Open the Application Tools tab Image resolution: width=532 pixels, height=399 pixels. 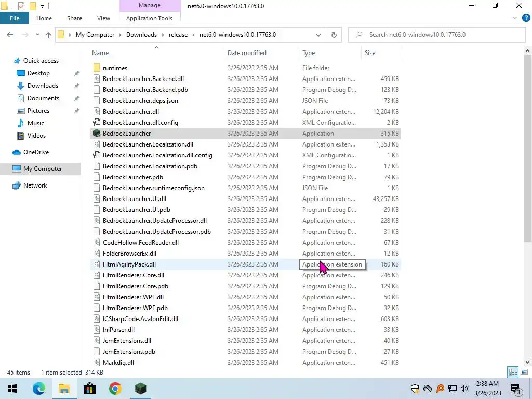[149, 18]
